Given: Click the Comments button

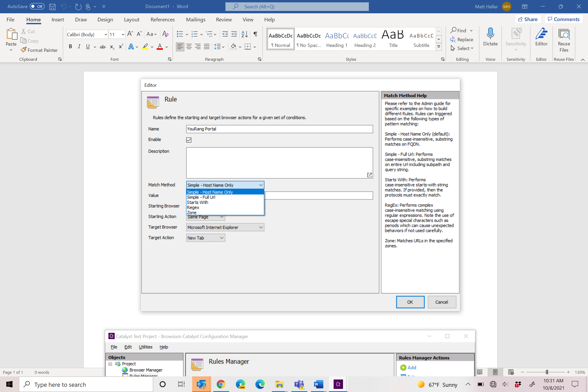Looking at the screenshot, I should pos(563,19).
